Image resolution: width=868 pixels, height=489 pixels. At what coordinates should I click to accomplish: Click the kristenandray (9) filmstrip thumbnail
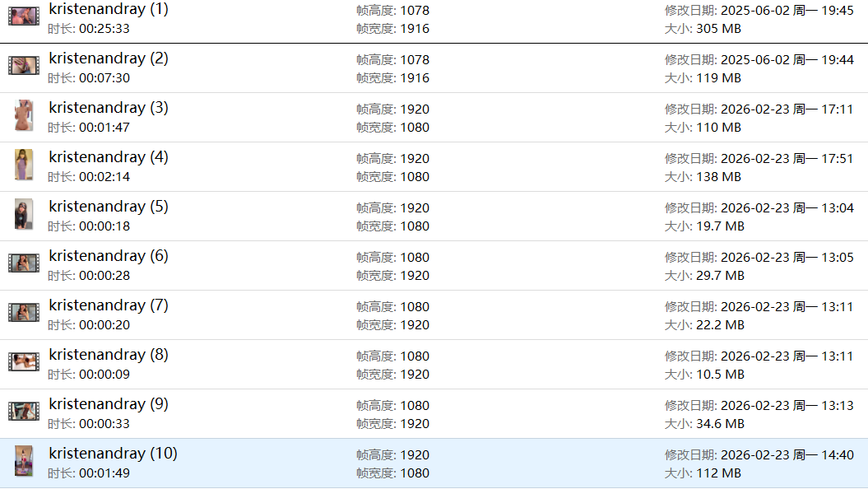[24, 412]
